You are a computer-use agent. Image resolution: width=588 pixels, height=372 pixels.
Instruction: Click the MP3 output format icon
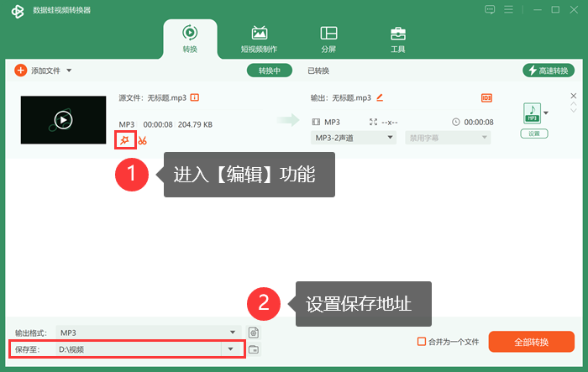click(x=532, y=113)
